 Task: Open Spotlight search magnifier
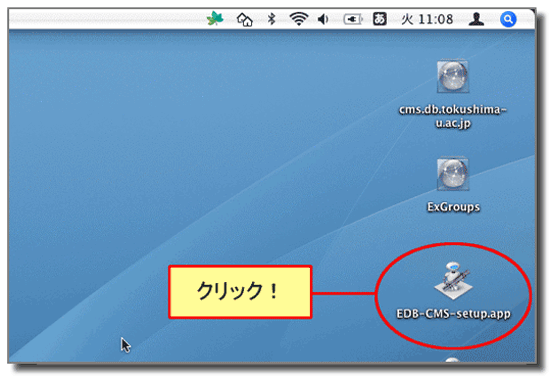point(508,19)
